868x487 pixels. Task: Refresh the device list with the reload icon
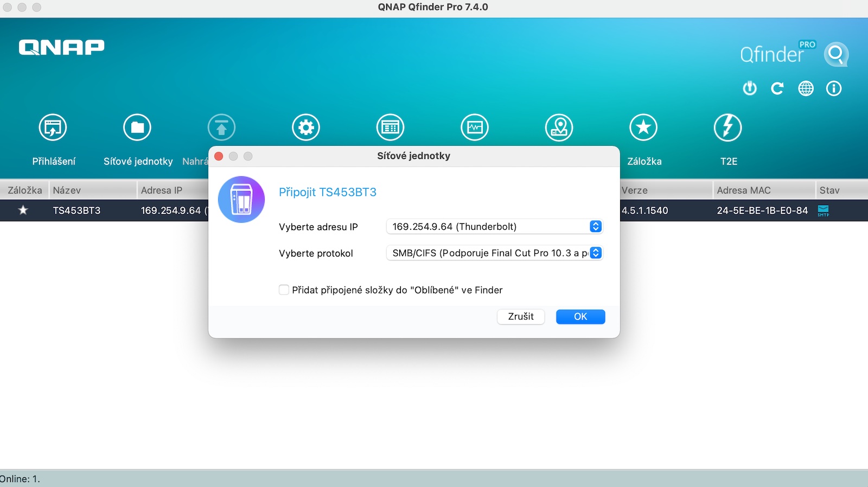point(777,88)
